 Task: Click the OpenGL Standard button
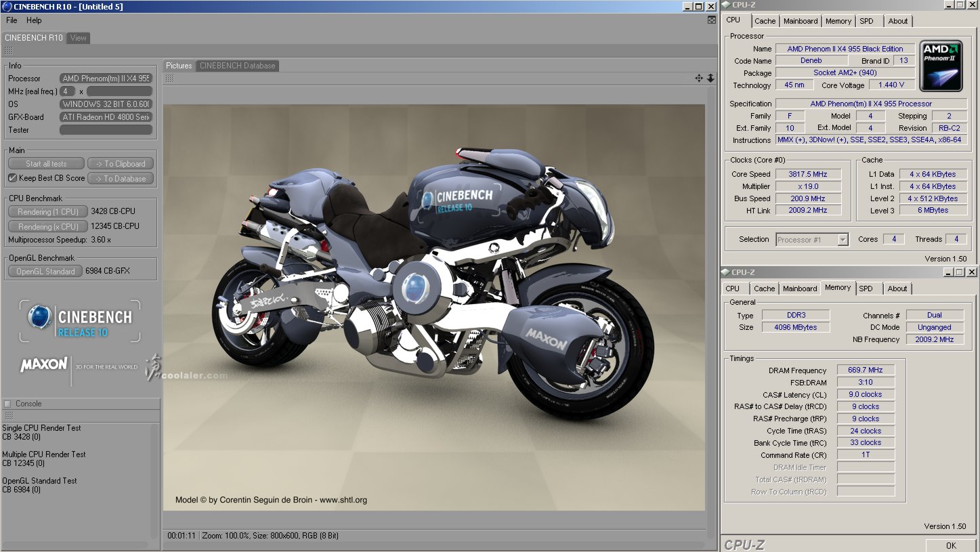45,271
